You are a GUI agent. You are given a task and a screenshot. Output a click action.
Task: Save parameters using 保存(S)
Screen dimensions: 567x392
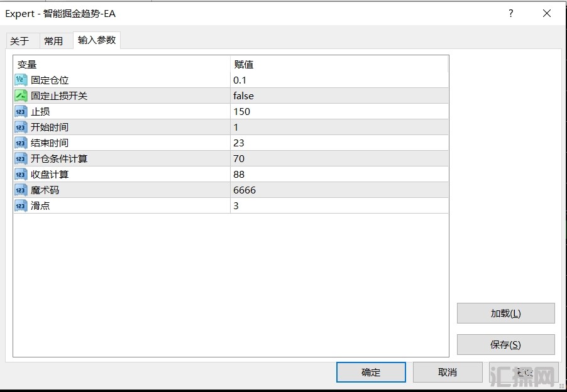tap(505, 345)
